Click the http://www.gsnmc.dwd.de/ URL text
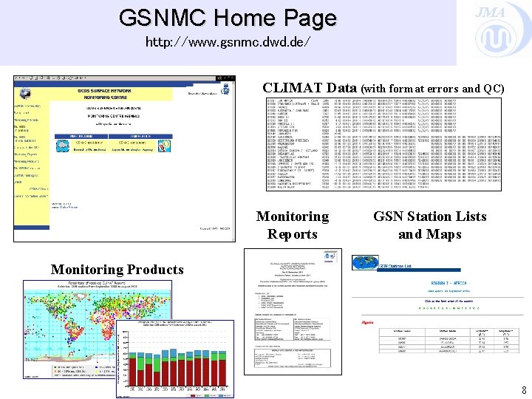This screenshot has height=399, width=532. (228, 42)
